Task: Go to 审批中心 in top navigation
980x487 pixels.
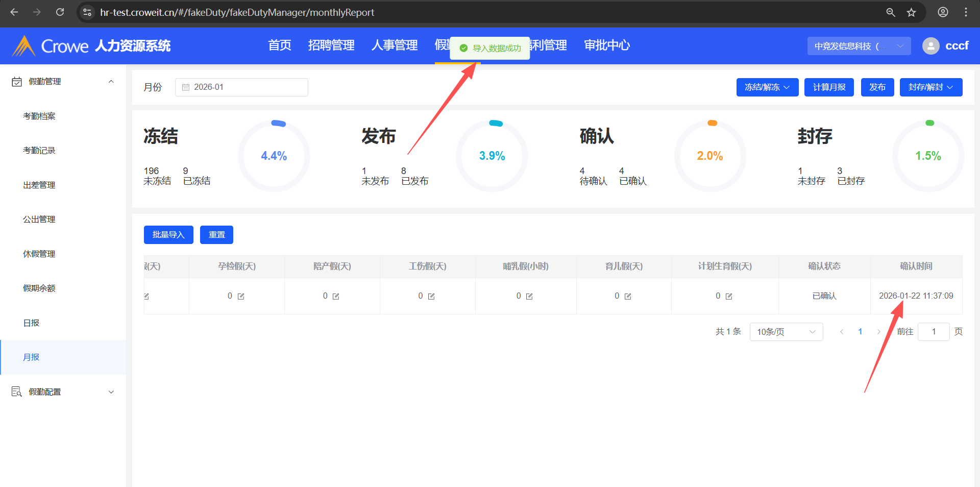Action: 606,45
